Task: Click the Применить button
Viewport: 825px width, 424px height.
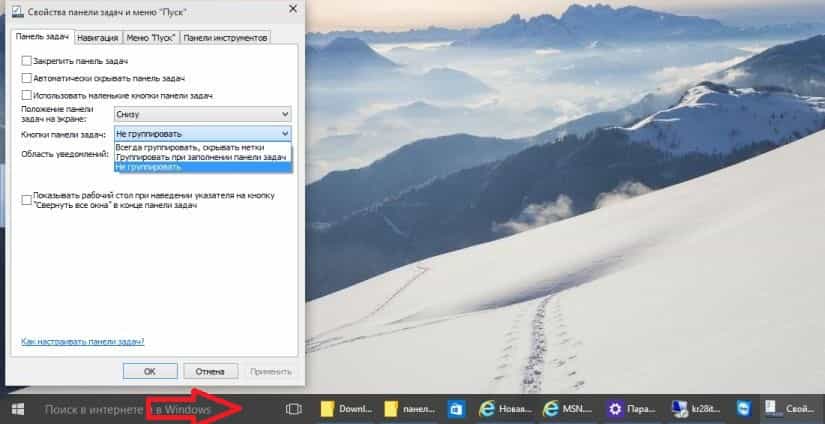Action: [x=271, y=371]
